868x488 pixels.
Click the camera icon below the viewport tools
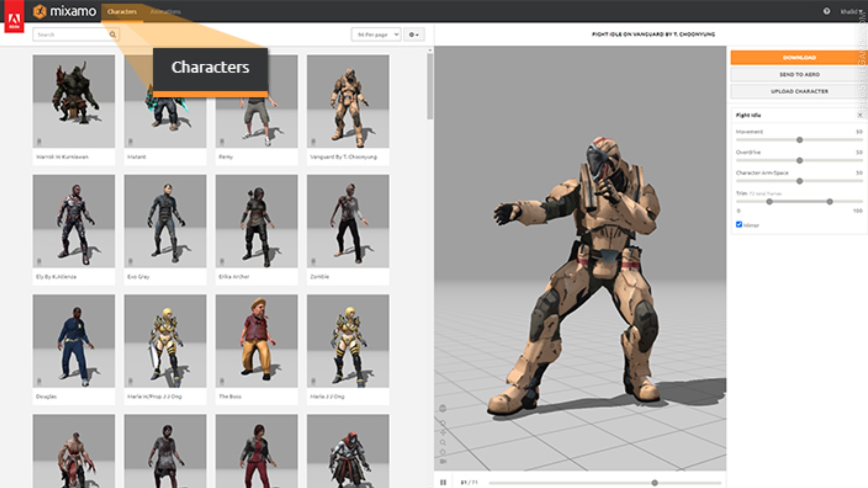pyautogui.click(x=443, y=460)
